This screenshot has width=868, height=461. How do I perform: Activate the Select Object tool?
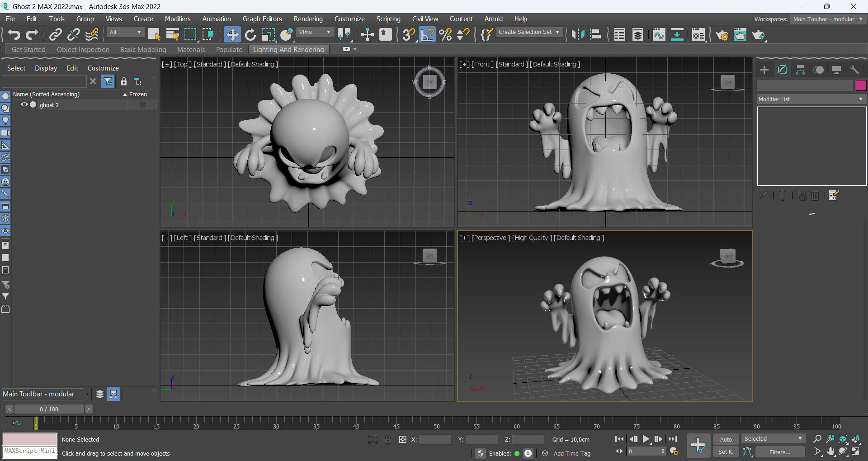pyautogui.click(x=154, y=35)
